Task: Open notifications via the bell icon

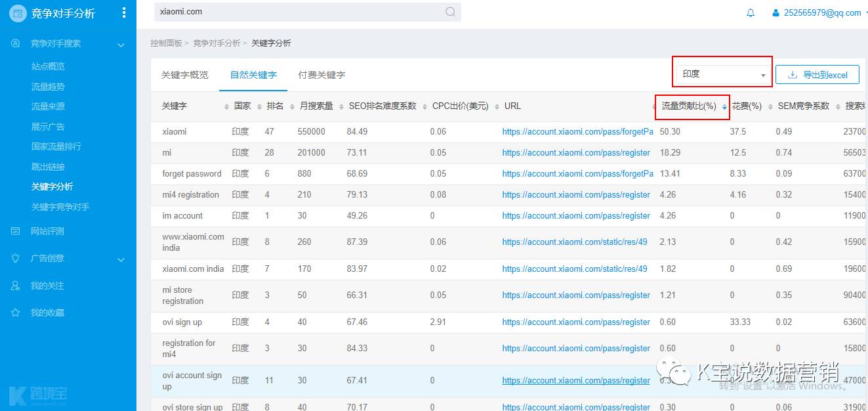Action: pyautogui.click(x=751, y=12)
